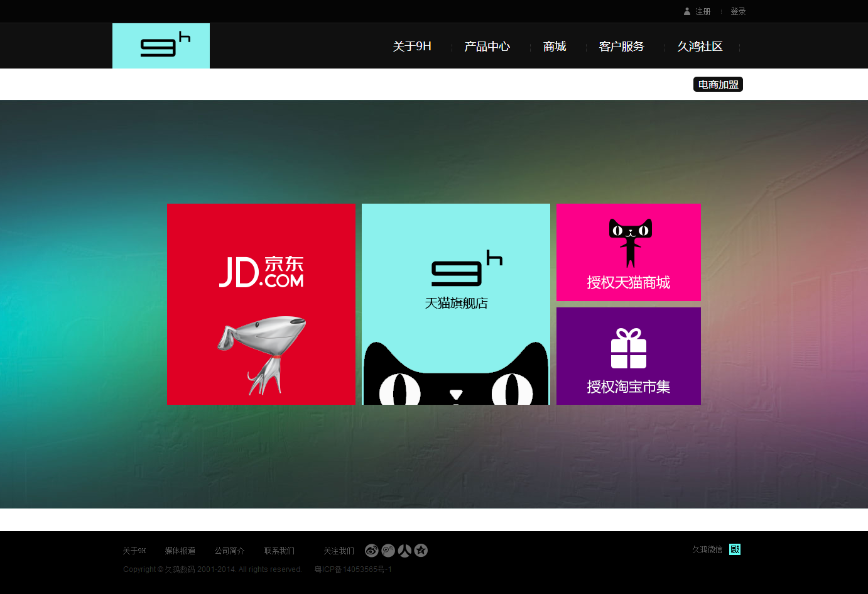
Task: Click the WeChat QR code icon
Action: pyautogui.click(x=735, y=549)
